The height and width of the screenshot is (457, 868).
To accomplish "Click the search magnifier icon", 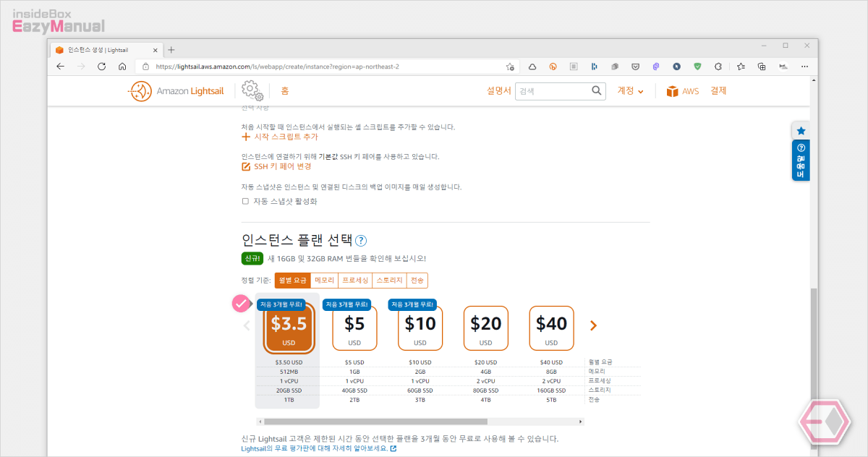I will pyautogui.click(x=597, y=91).
